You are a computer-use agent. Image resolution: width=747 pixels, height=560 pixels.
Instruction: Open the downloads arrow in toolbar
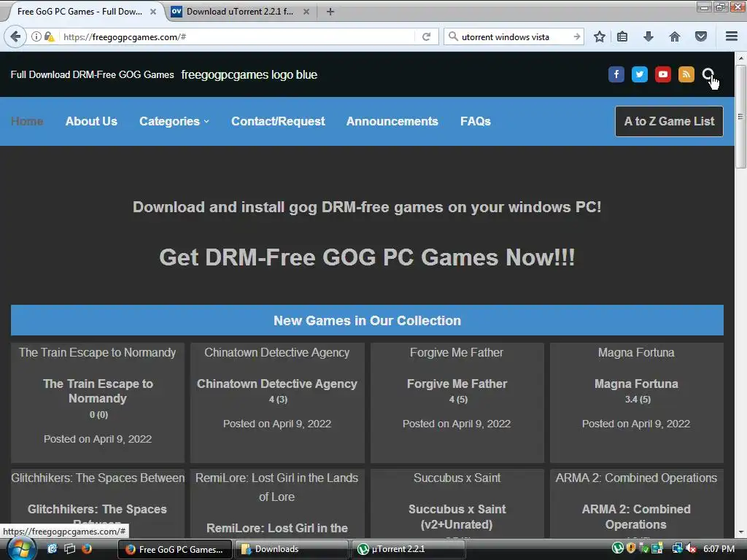[x=649, y=36]
